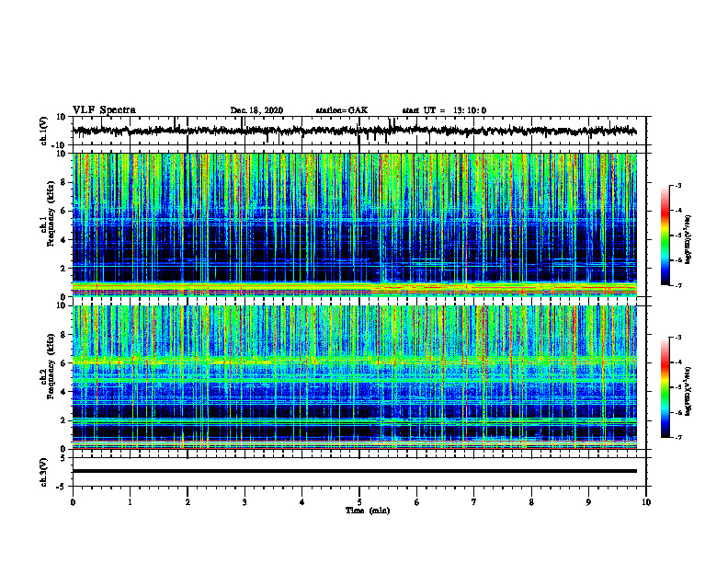This screenshot has height=563, width=728.
Task: Click the ch.3 flat black trace line
Action: pos(355,471)
